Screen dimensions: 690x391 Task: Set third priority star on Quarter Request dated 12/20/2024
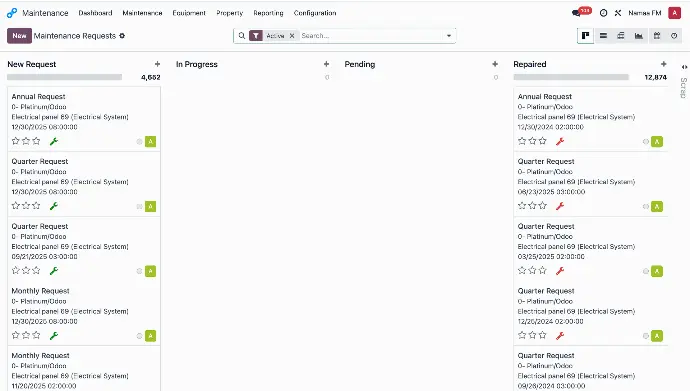point(543,335)
